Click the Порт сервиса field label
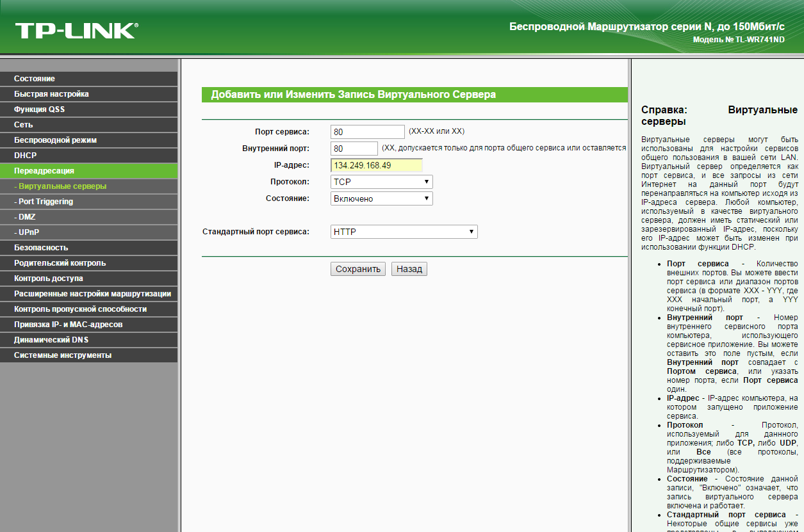The width and height of the screenshot is (804, 532). click(282, 132)
